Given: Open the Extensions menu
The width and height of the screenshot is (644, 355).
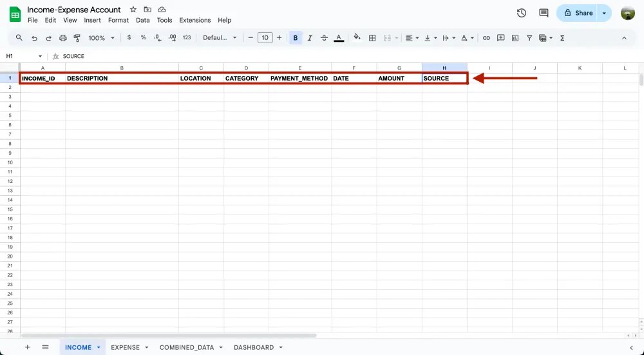Looking at the screenshot, I should click(194, 20).
